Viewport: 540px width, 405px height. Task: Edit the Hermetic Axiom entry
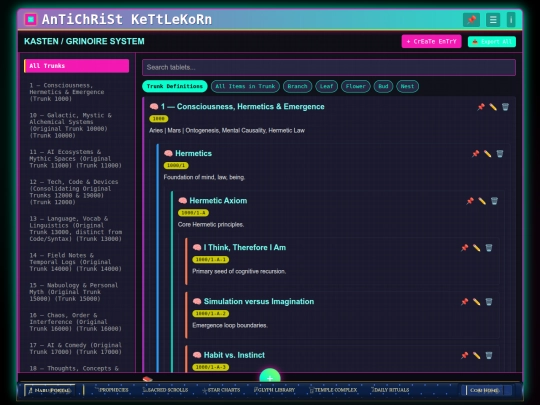[482, 201]
